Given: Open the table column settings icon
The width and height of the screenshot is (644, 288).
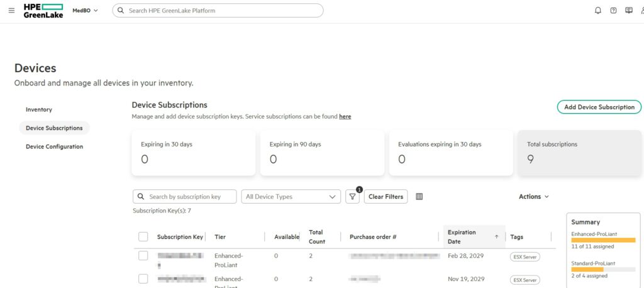Looking at the screenshot, I should tap(419, 197).
